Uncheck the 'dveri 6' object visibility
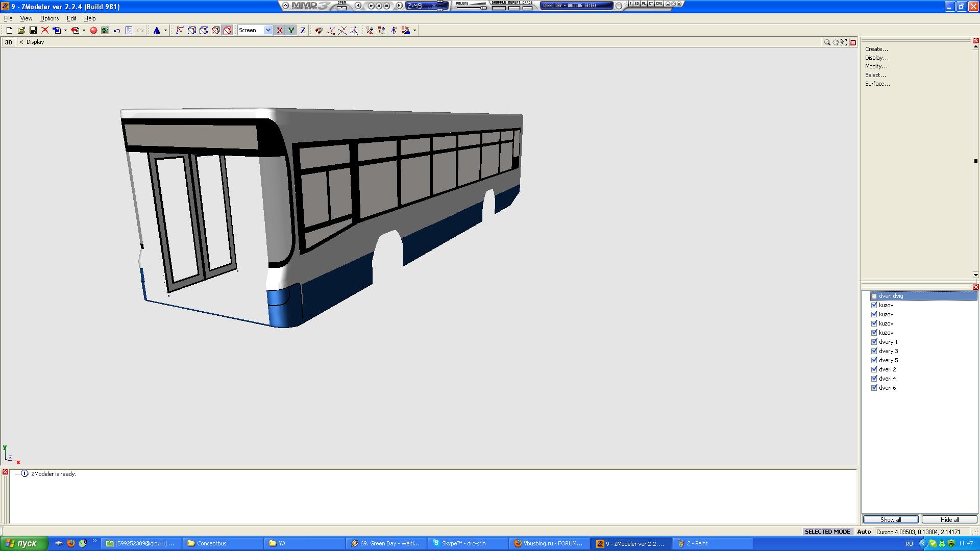This screenshot has width=980, height=551. tap(874, 388)
